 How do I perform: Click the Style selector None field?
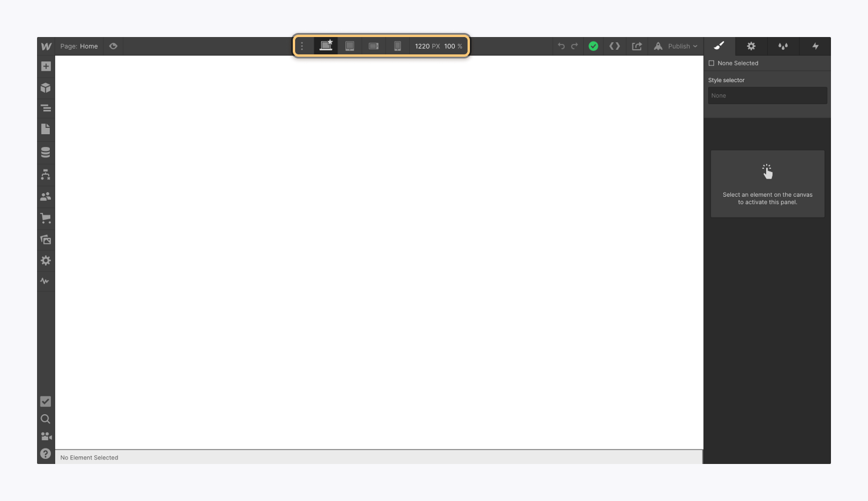pyautogui.click(x=767, y=95)
